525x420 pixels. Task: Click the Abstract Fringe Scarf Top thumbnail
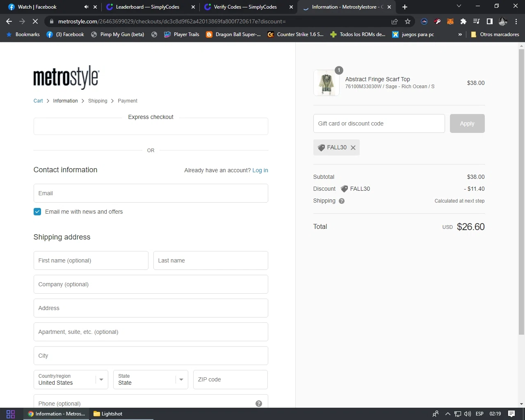(326, 83)
